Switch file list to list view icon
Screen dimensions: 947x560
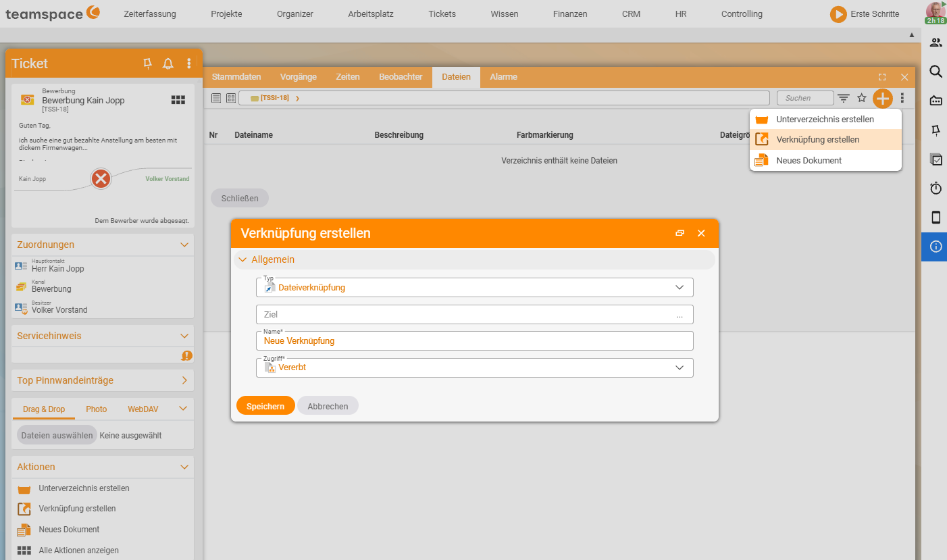coord(216,98)
